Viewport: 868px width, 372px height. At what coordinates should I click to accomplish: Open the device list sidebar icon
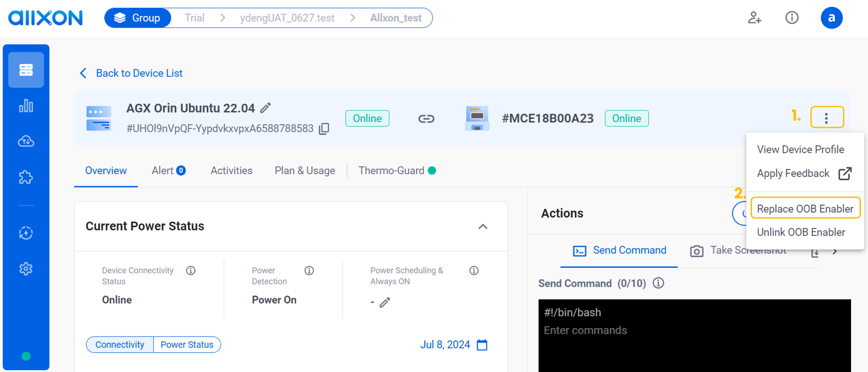[26, 70]
